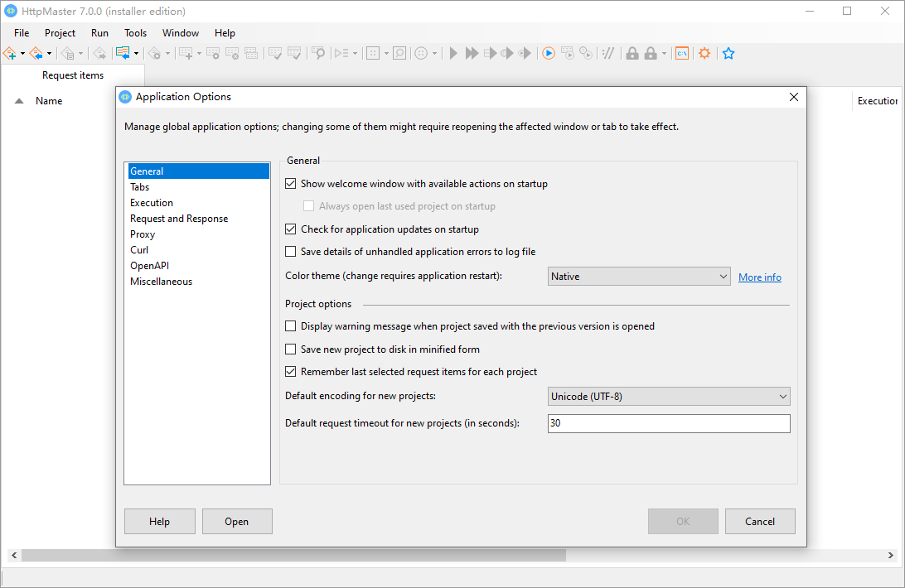Expand dropdown arrow beside circle grid-dots icon
This screenshot has height=588, width=905.
(434, 54)
